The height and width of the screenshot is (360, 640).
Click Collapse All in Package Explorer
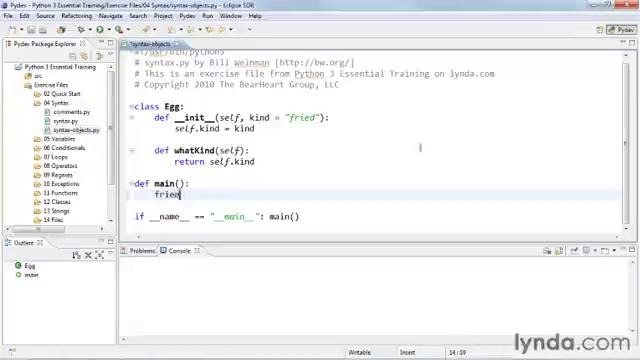coord(73,56)
